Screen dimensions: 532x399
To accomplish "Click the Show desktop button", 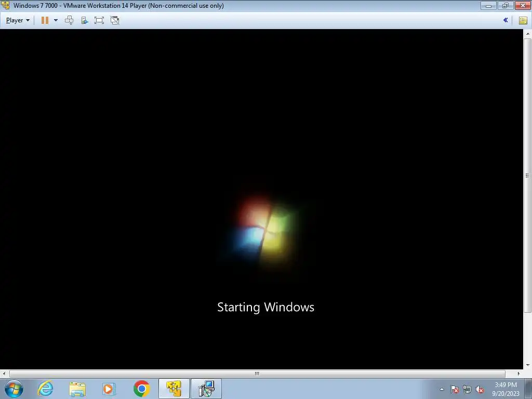I will pos(528,389).
